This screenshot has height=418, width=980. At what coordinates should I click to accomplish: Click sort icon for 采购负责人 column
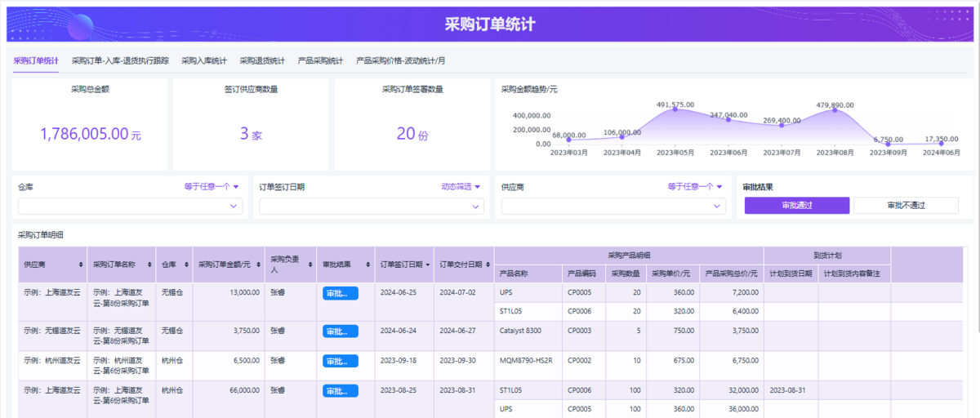pos(310,265)
